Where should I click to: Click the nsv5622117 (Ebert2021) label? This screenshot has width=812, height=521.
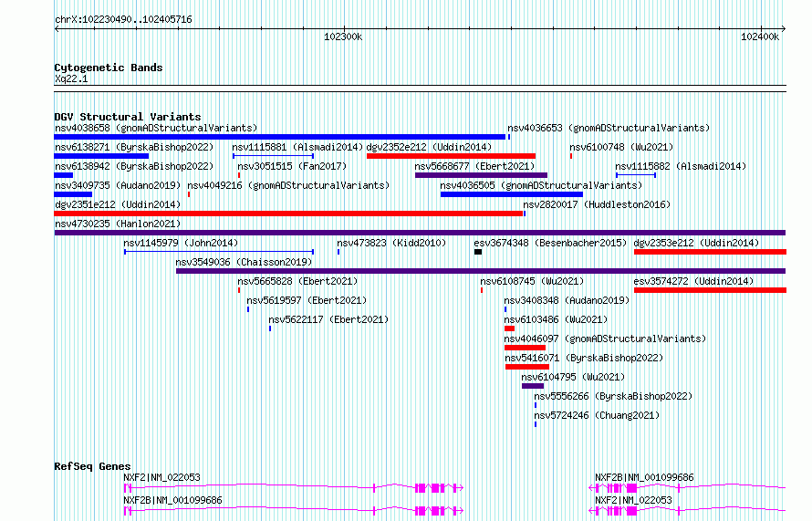[x=328, y=319]
